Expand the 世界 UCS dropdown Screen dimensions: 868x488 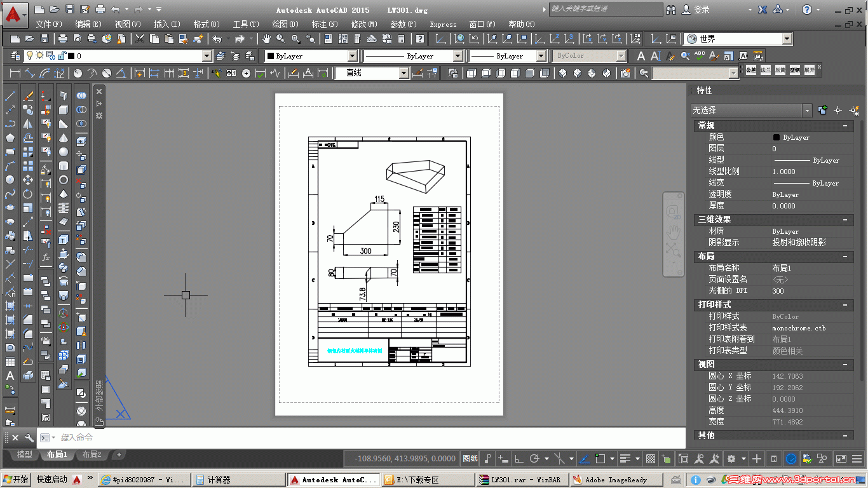787,39
